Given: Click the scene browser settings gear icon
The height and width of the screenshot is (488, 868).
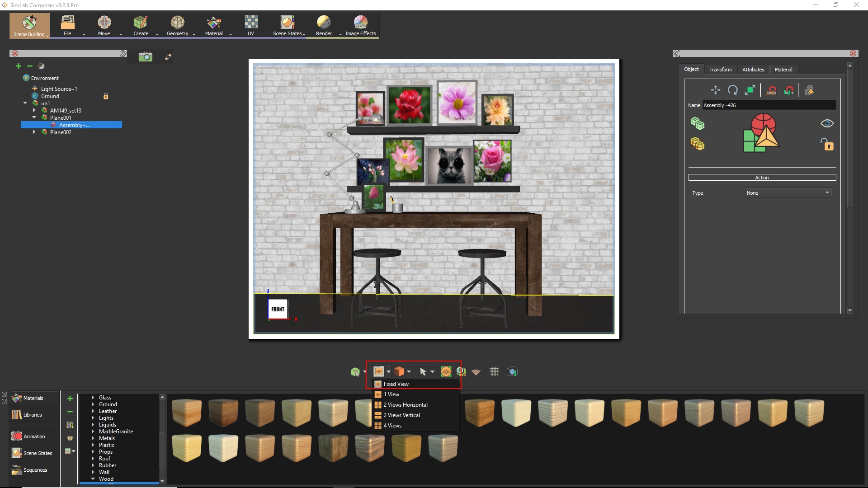Looking at the screenshot, I should pos(41,66).
